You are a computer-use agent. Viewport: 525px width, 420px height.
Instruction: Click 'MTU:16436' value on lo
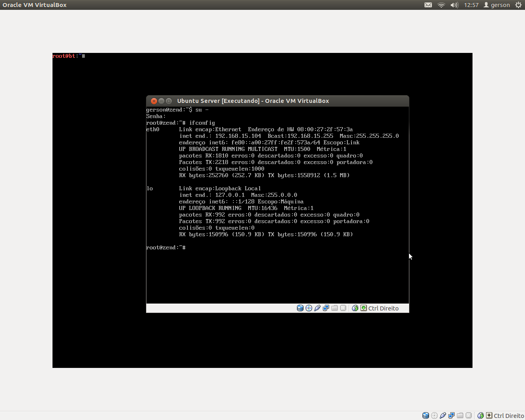pyautogui.click(x=262, y=208)
